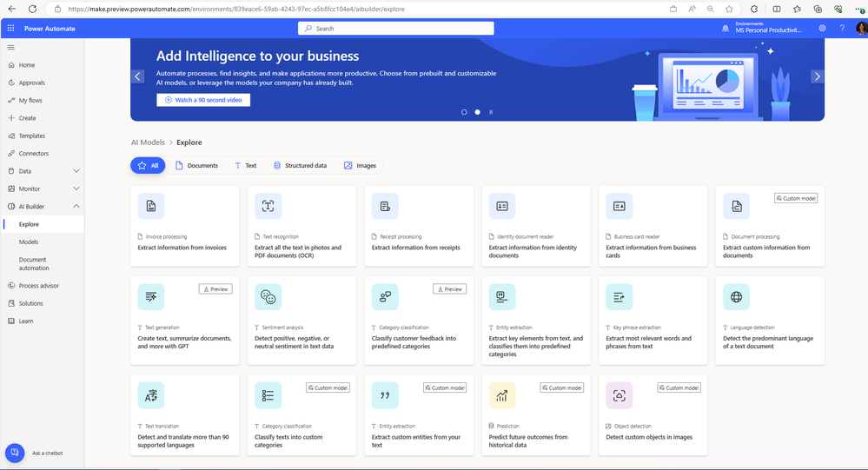Open preset Entity extraction card icon
Screen dimensions: 868x470
pos(502,297)
